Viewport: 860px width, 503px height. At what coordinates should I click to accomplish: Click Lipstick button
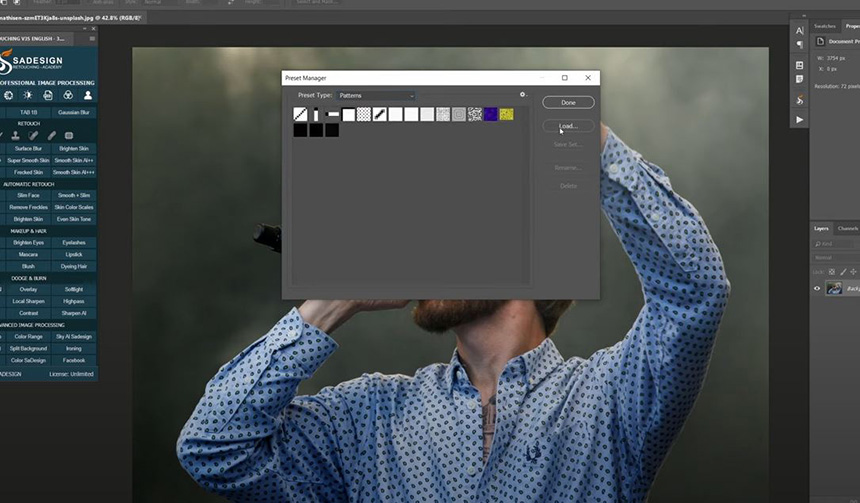pyautogui.click(x=74, y=255)
